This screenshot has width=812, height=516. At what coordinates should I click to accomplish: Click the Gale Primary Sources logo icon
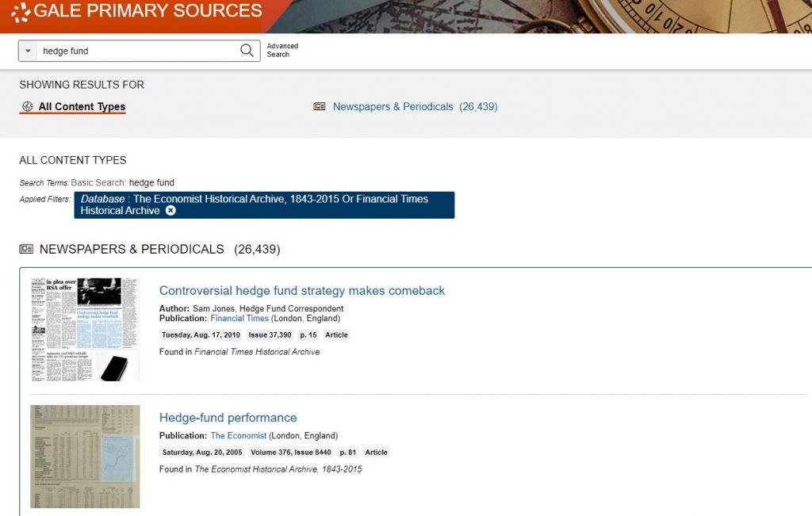(x=21, y=12)
